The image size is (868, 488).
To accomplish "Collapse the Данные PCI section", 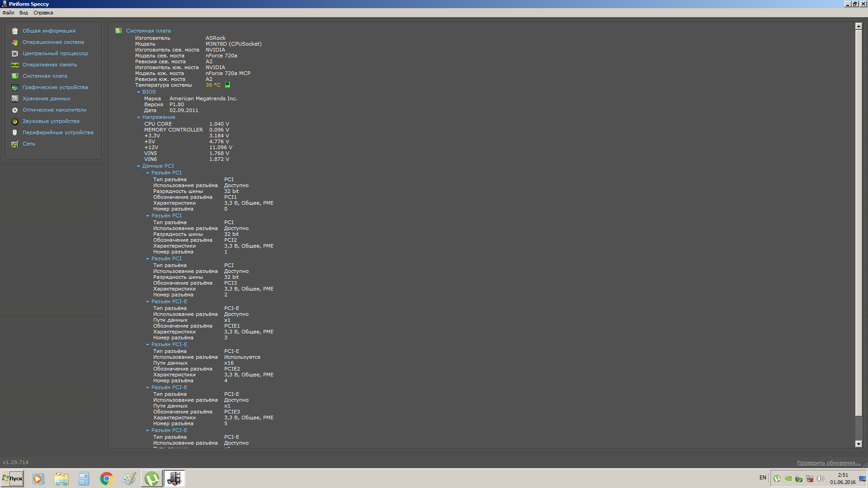I will click(139, 166).
